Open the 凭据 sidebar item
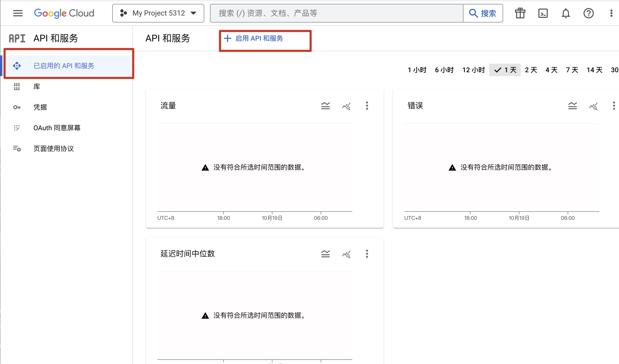The height and width of the screenshot is (364, 619). tap(40, 107)
